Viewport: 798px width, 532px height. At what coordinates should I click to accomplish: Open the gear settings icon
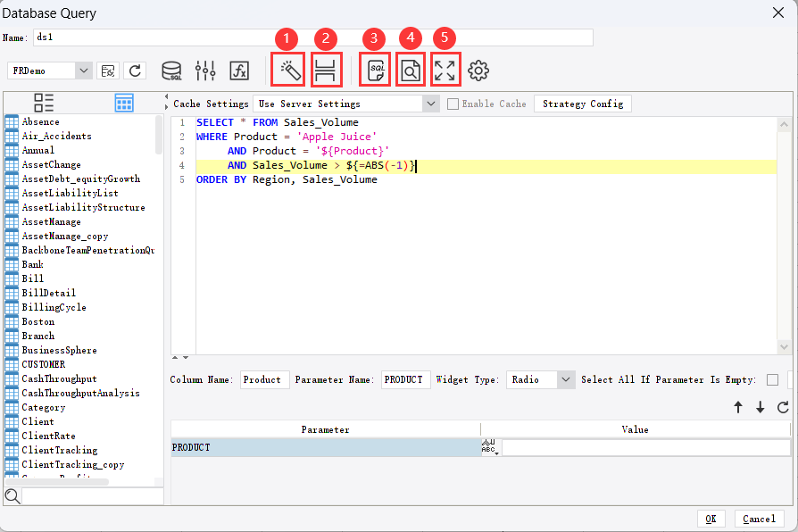[x=478, y=71]
